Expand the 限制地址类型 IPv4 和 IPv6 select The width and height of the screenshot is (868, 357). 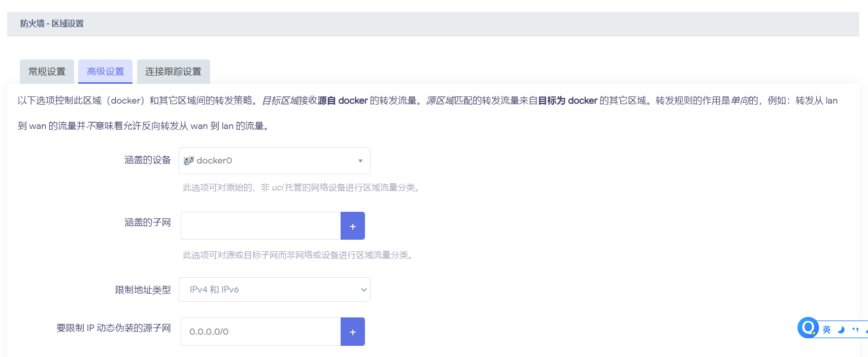tap(275, 289)
